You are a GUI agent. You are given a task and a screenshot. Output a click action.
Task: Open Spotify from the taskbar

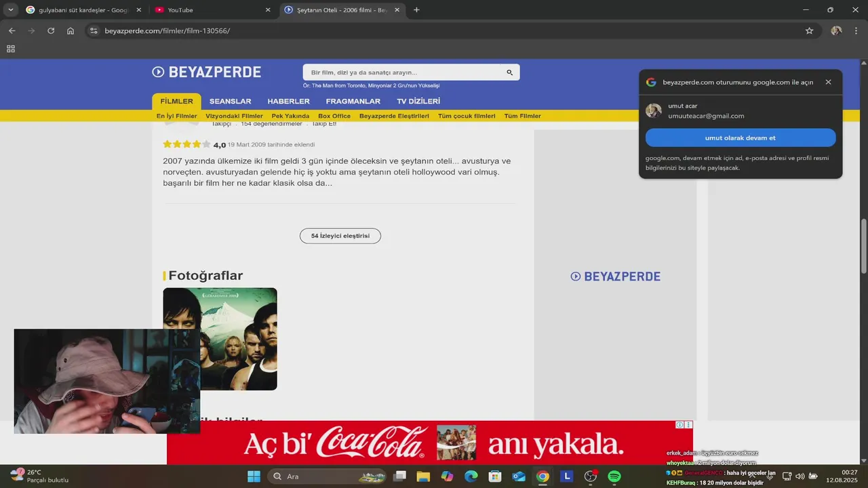tap(614, 476)
